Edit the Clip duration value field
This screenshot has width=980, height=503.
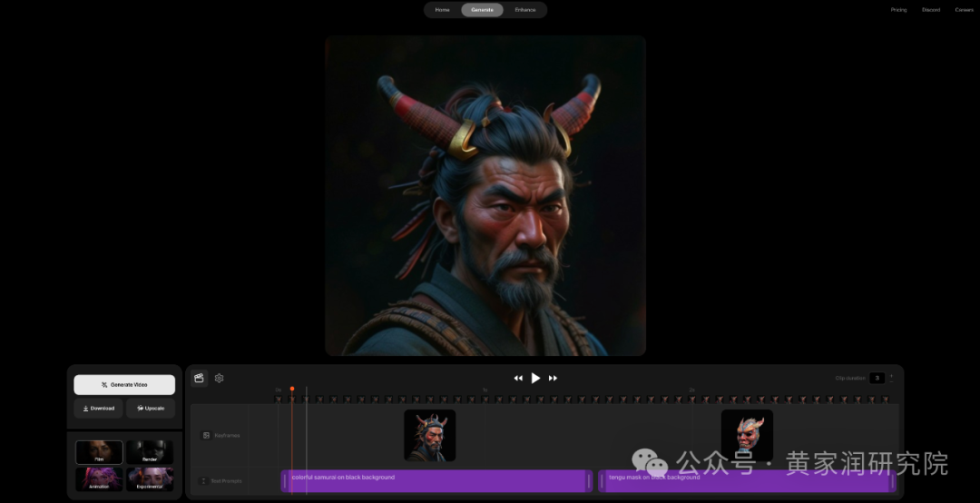coord(877,378)
